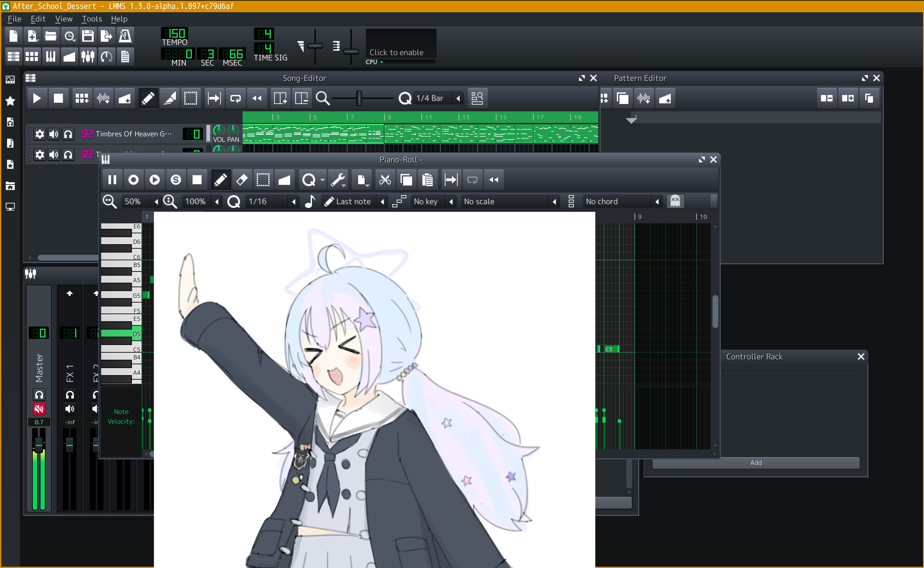This screenshot has width=924, height=568.
Task: Open the Edit menu
Action: (x=38, y=19)
